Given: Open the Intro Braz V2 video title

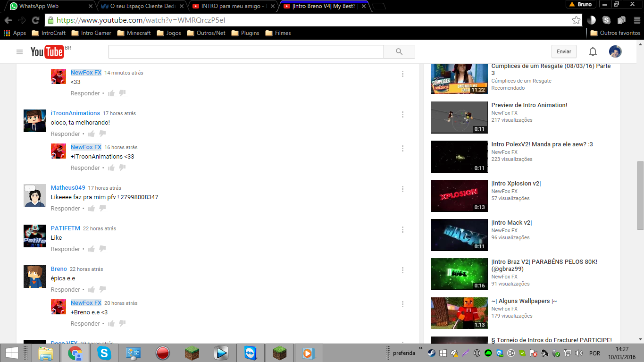Looking at the screenshot, I should pyautogui.click(x=544, y=265).
